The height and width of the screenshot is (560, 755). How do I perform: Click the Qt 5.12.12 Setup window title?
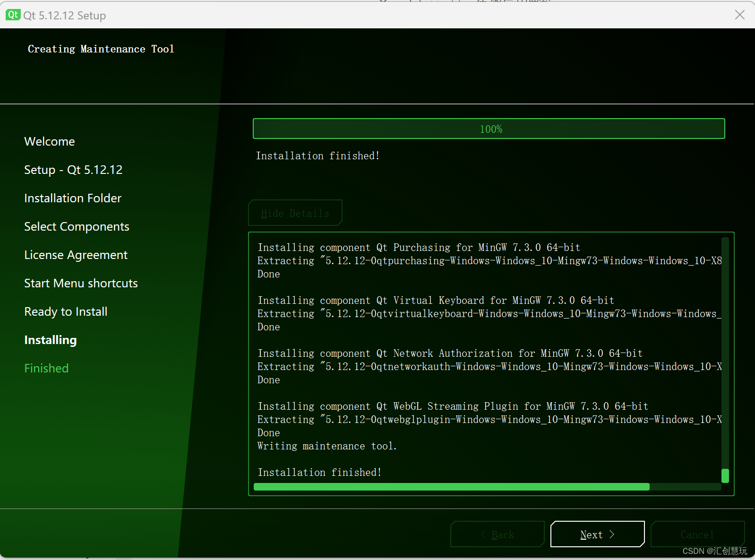click(x=65, y=16)
